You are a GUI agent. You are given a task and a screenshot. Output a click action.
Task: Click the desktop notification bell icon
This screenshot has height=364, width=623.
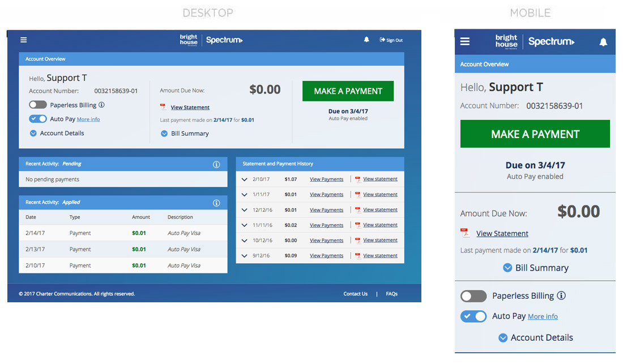point(366,40)
